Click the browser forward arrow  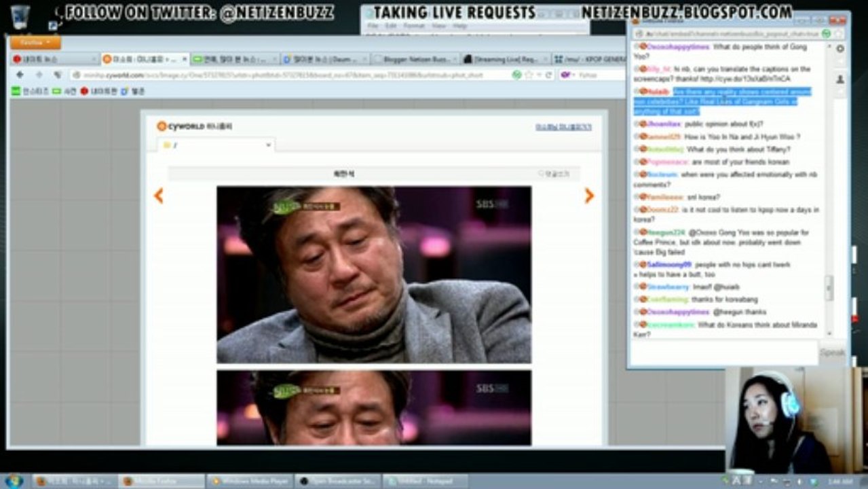(39, 75)
